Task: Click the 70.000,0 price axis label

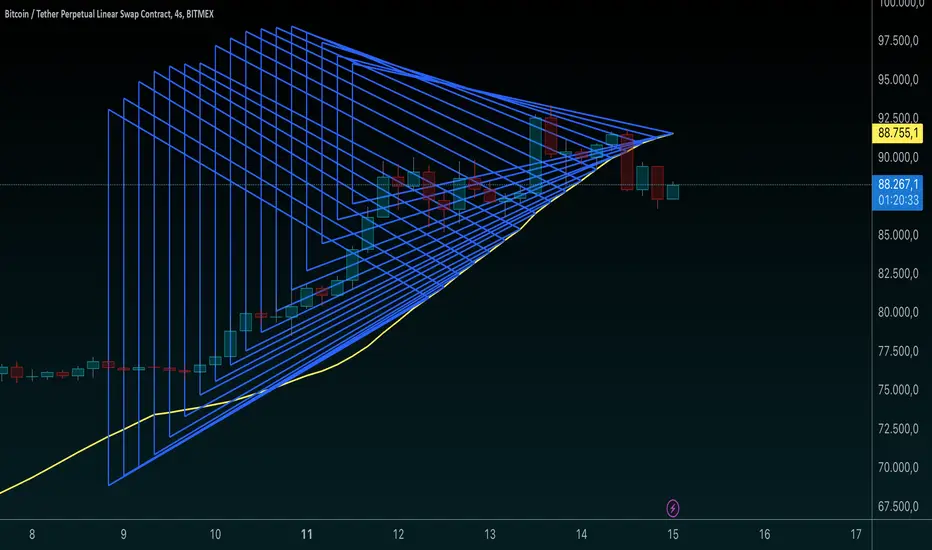Action: 898,467
